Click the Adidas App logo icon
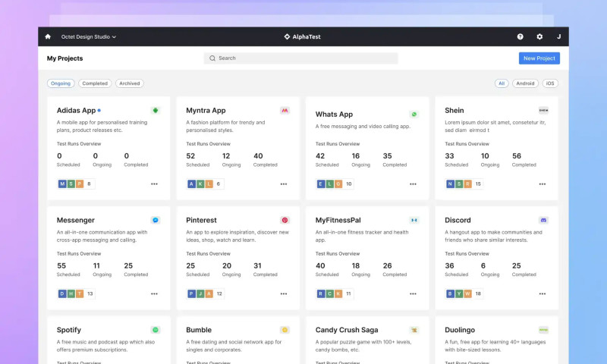Image resolution: width=607 pixels, height=364 pixels. (156, 111)
